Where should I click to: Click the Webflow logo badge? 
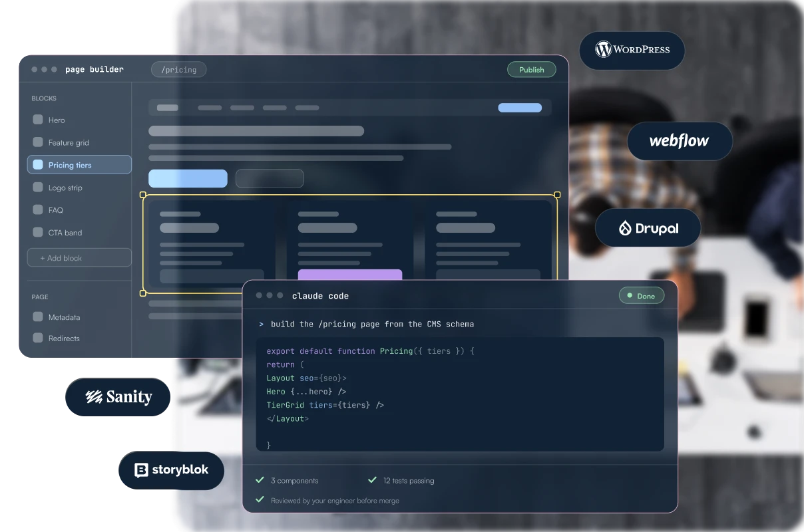680,141
